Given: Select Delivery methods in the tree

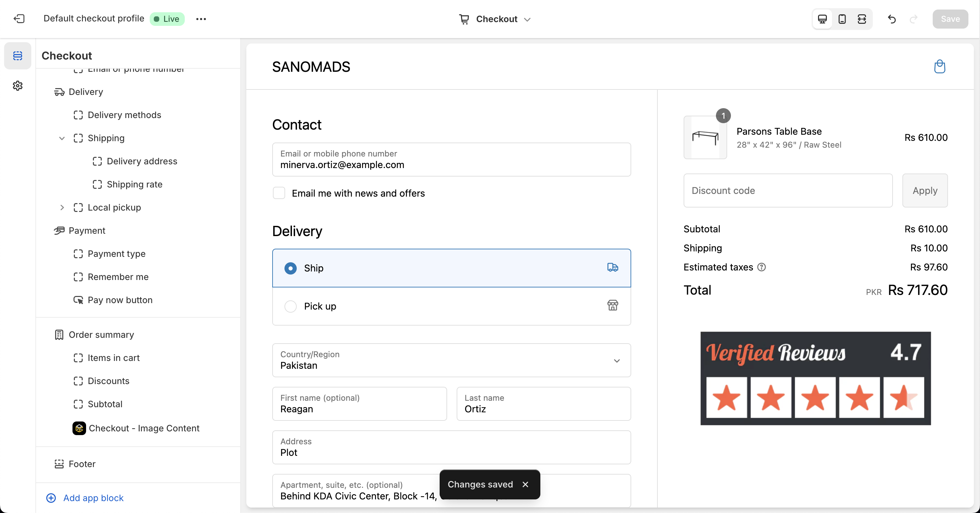Looking at the screenshot, I should point(125,115).
